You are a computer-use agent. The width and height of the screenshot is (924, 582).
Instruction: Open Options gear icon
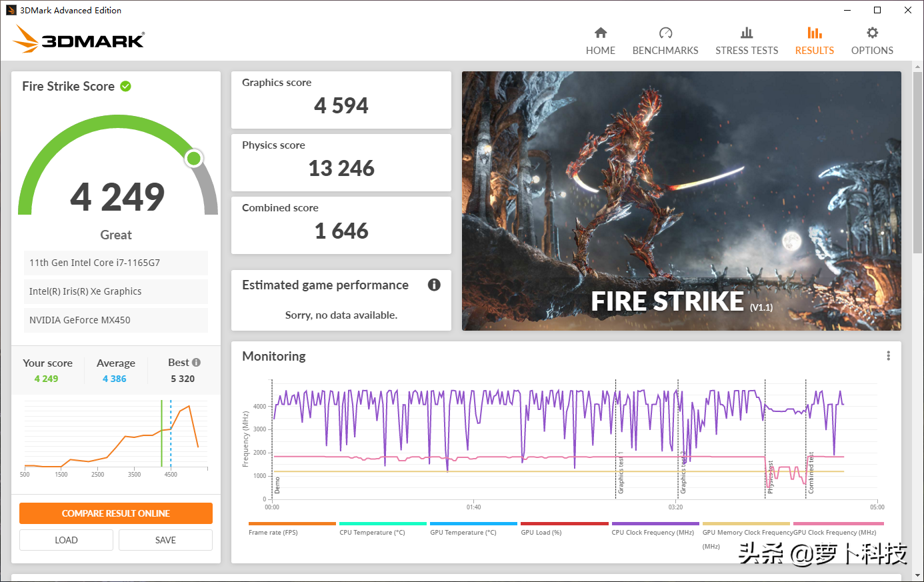pyautogui.click(x=872, y=33)
